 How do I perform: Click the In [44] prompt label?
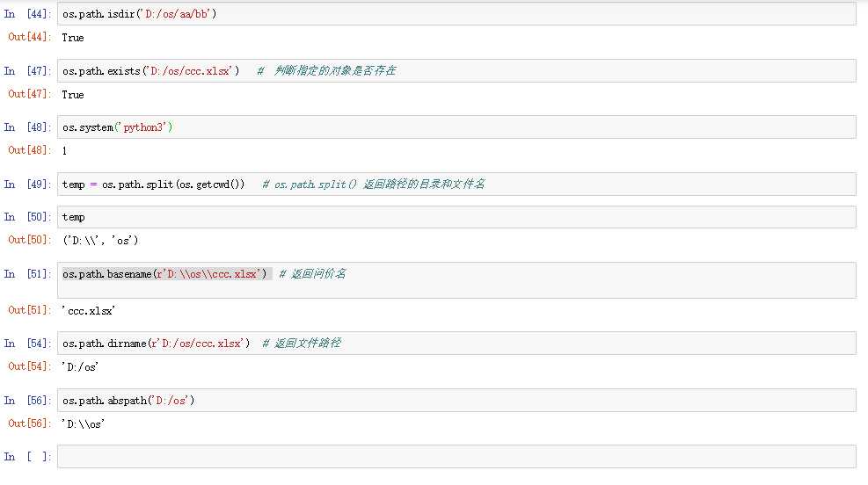(x=27, y=14)
